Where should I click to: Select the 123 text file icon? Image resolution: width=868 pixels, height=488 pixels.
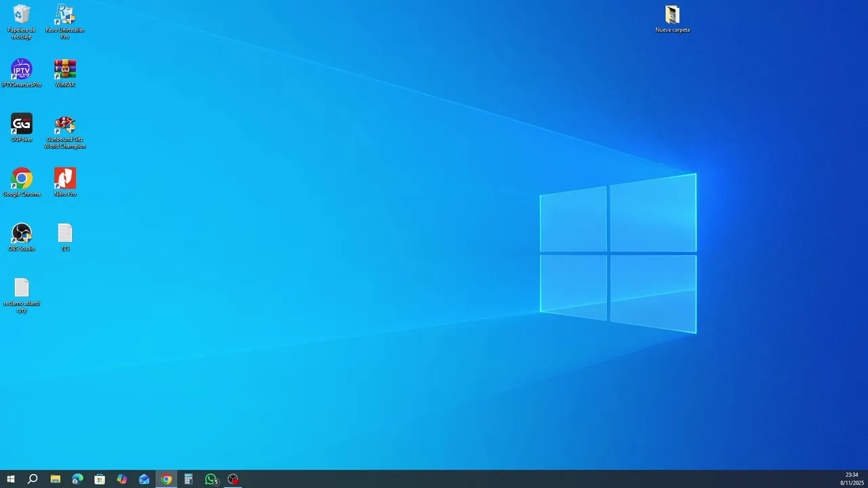coord(65,237)
